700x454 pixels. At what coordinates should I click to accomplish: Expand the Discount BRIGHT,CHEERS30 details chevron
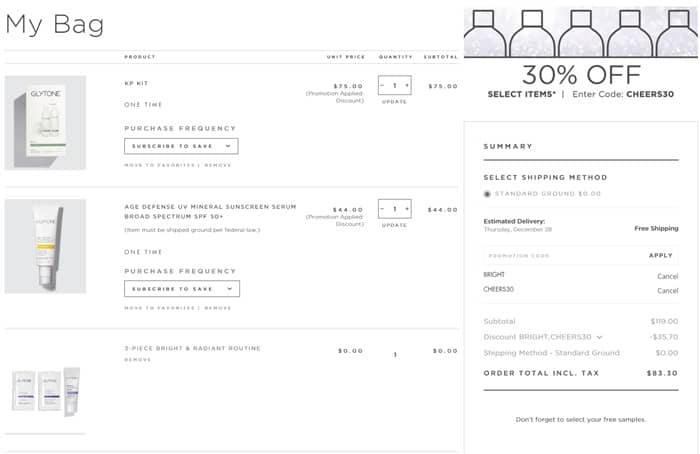599,337
